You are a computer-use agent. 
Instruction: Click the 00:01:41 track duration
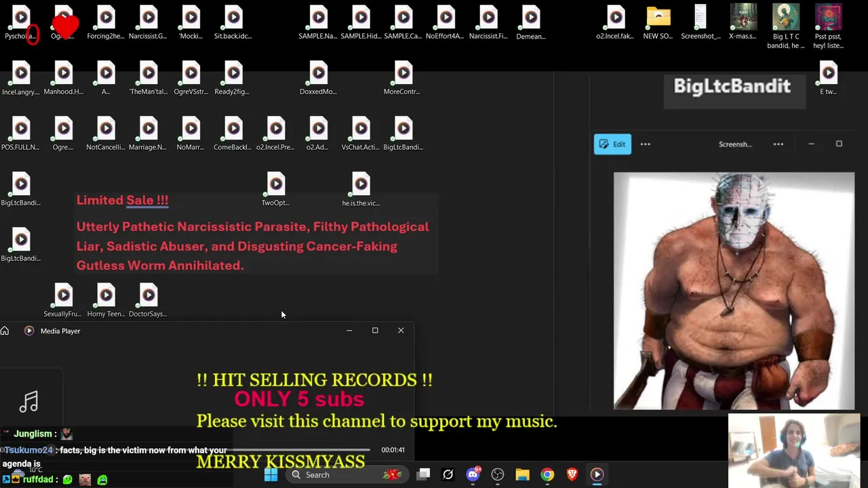[393, 450]
